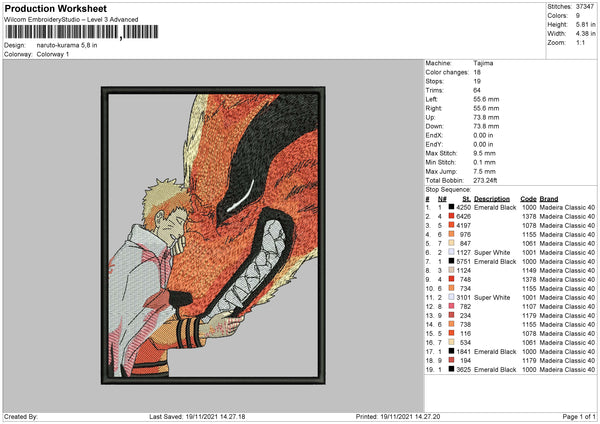Select stitch count '4250' in stop row 1
The image size is (600, 424).
click(x=463, y=207)
